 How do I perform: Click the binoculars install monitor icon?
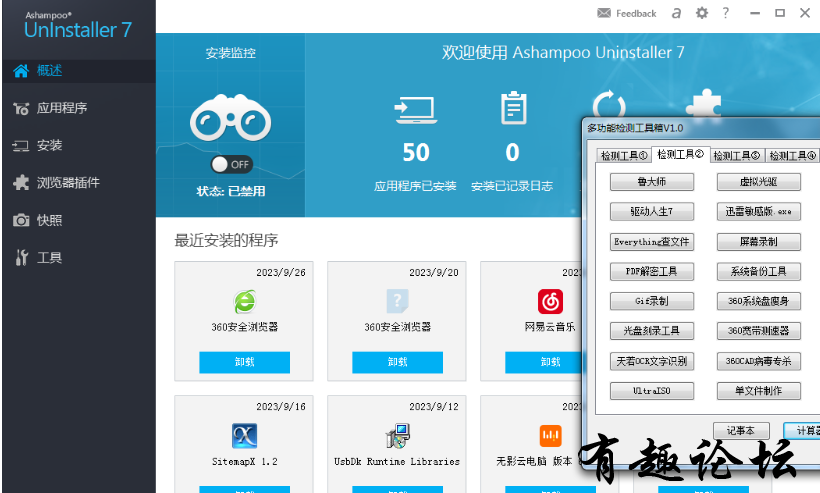pos(231,118)
